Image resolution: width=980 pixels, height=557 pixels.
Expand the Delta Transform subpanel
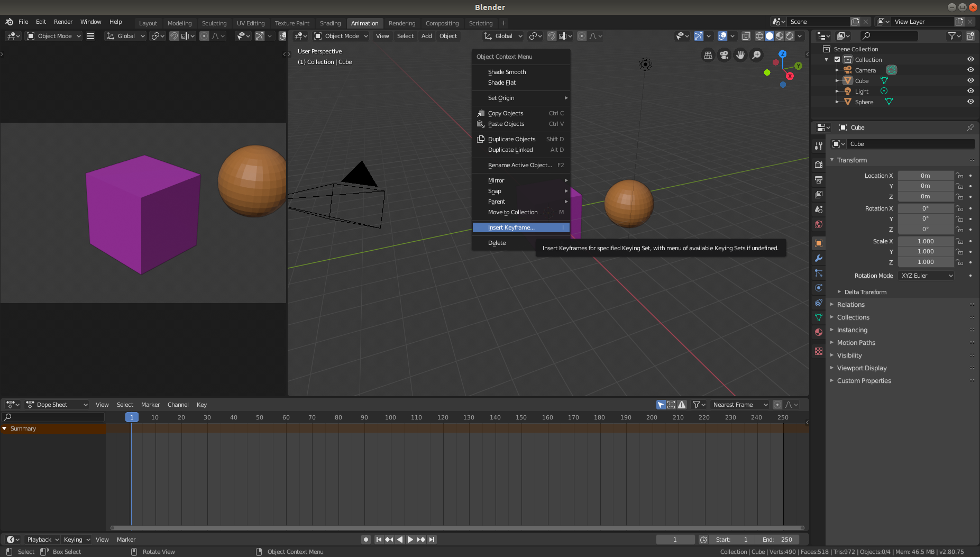pyautogui.click(x=865, y=292)
